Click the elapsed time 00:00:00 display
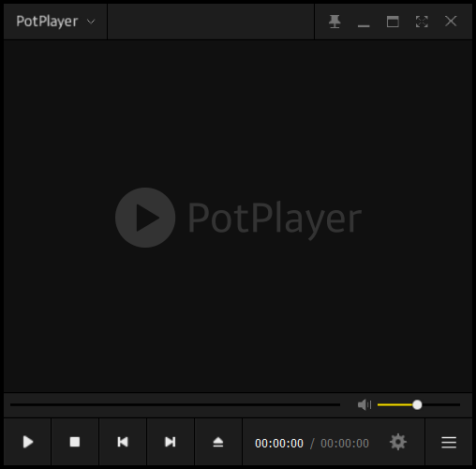Image resolution: width=476 pixels, height=469 pixels. pos(279,443)
